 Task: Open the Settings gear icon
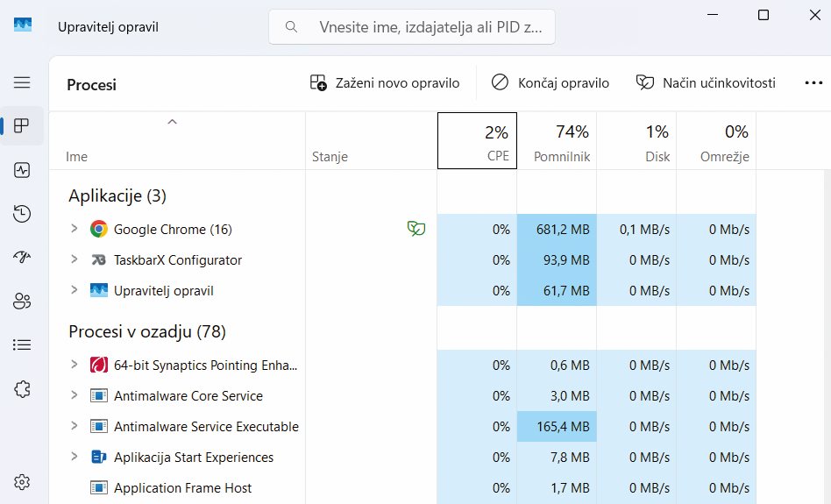pos(22,482)
